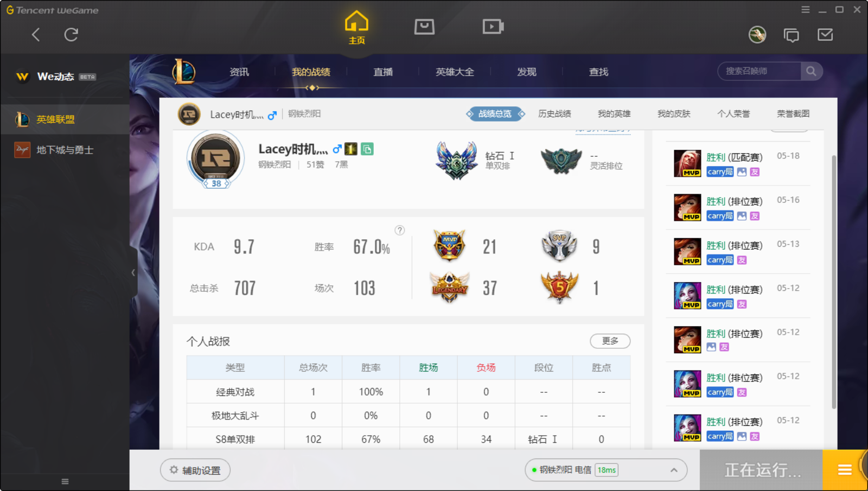Open the 05-16 排位赛 match entry
868x491 pixels.
coord(738,207)
